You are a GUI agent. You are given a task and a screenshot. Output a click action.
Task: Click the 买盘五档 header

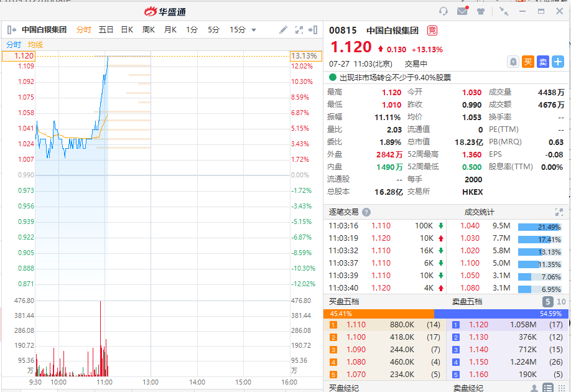[x=344, y=302]
